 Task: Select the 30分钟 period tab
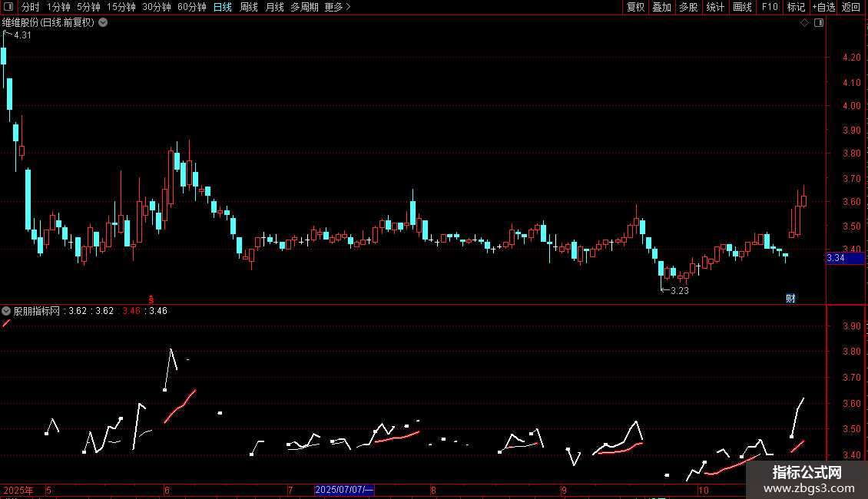(x=157, y=7)
